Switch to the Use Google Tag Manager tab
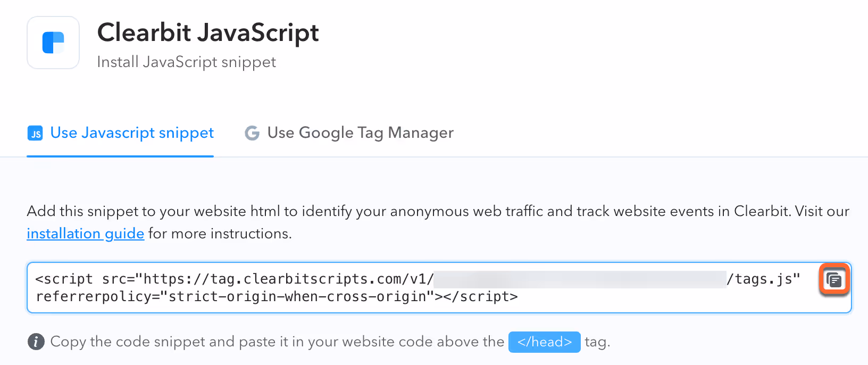 tap(361, 132)
